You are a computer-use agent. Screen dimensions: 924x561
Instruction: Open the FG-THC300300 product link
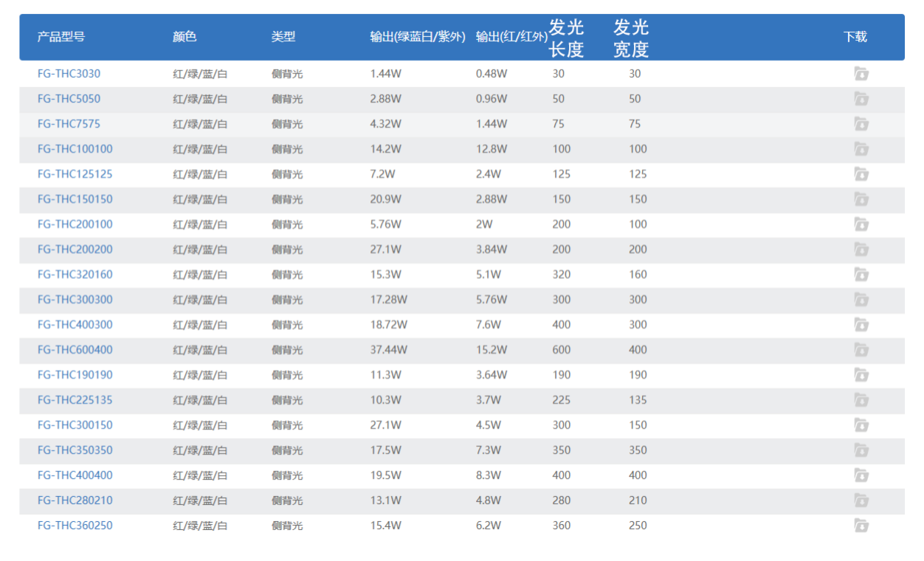coord(75,300)
